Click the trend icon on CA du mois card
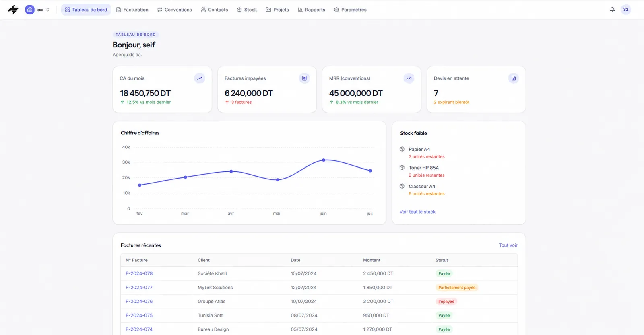 [x=200, y=78]
